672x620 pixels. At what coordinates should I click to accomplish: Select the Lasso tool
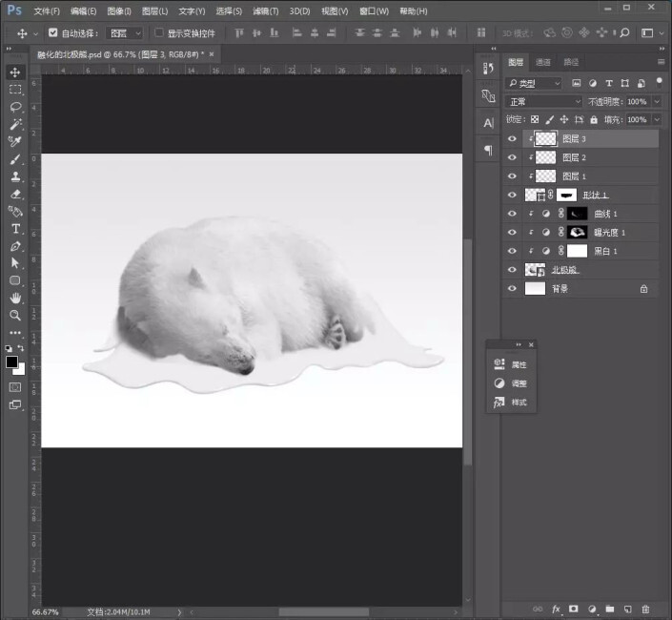tap(15, 107)
